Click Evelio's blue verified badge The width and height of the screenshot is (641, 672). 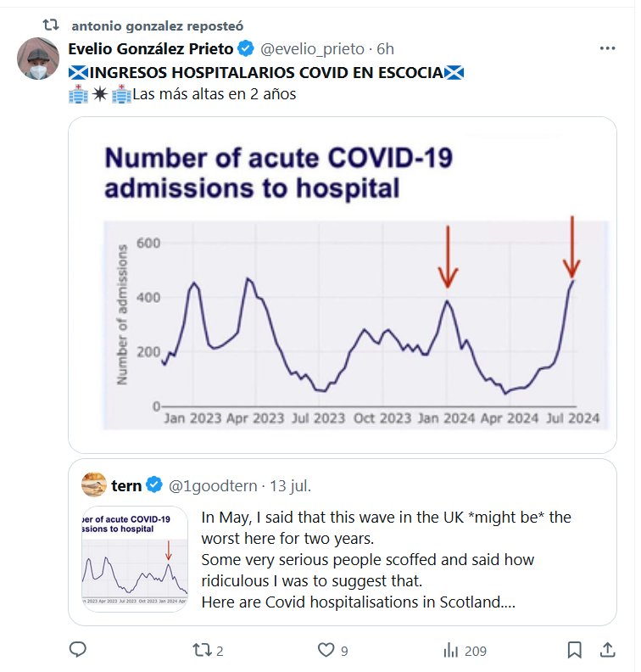tap(246, 48)
